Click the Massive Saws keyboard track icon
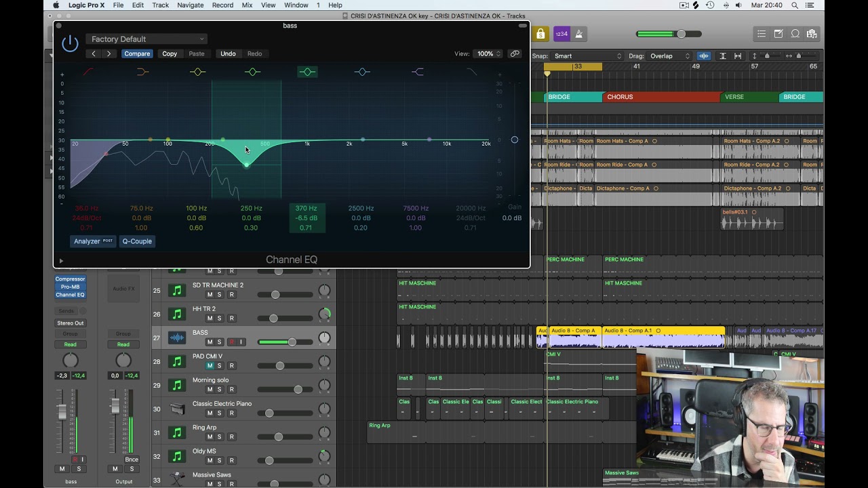 [177, 479]
